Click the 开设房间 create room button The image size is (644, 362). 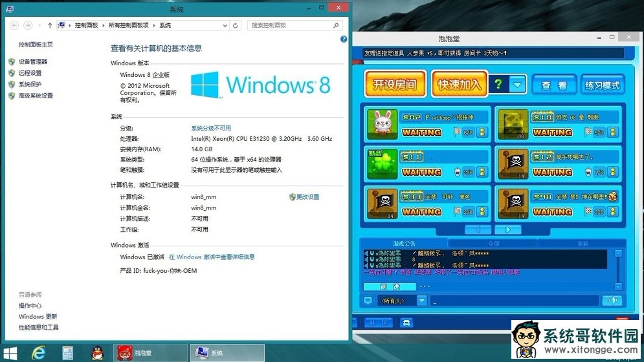[x=394, y=84]
